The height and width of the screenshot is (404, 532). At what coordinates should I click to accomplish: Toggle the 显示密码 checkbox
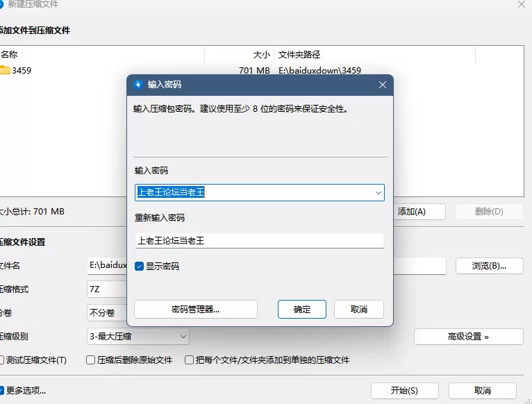tap(139, 267)
